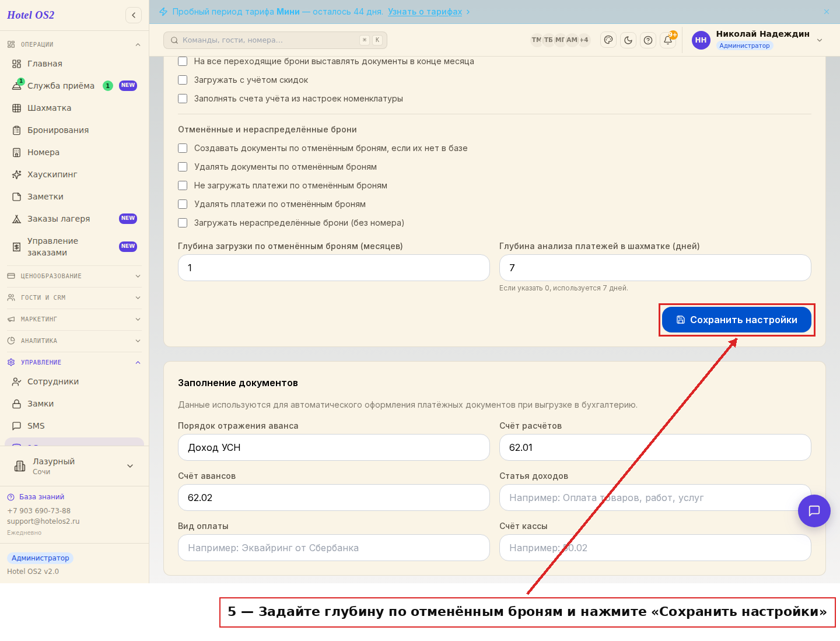
Task: Click the lightning icon in the trial banner
Action: [163, 12]
